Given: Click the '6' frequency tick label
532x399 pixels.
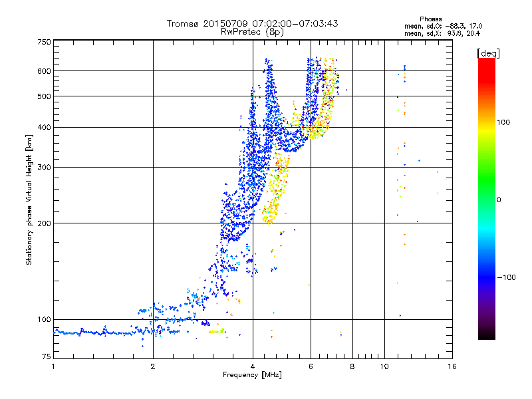Looking at the screenshot, I should pyautogui.click(x=311, y=366).
